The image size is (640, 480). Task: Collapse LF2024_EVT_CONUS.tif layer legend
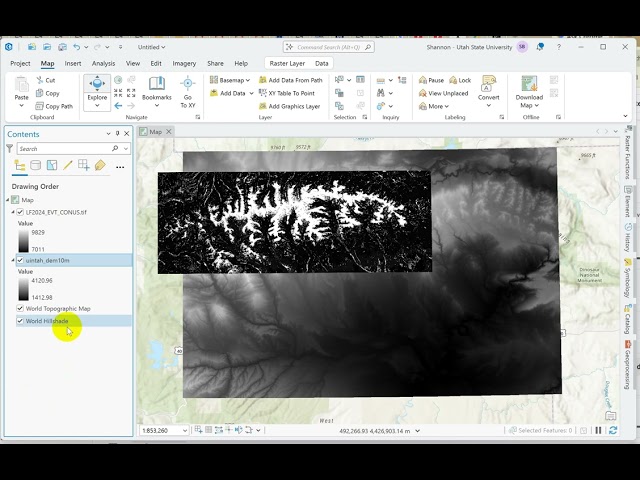pyautogui.click(x=13, y=212)
